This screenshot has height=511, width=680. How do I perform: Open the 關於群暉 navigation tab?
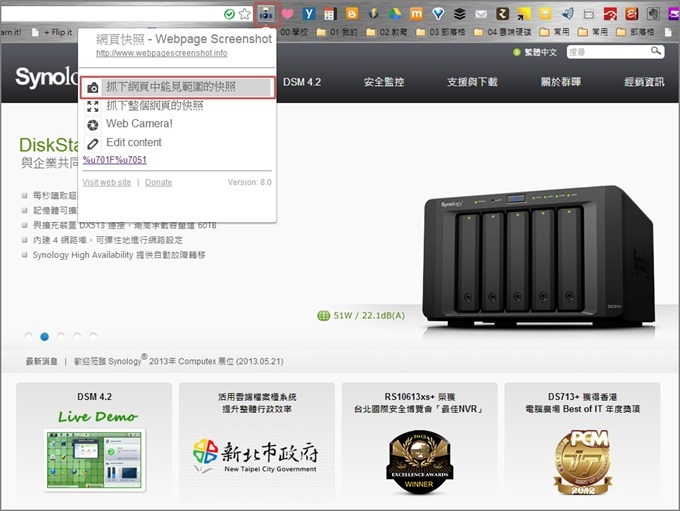(x=561, y=82)
